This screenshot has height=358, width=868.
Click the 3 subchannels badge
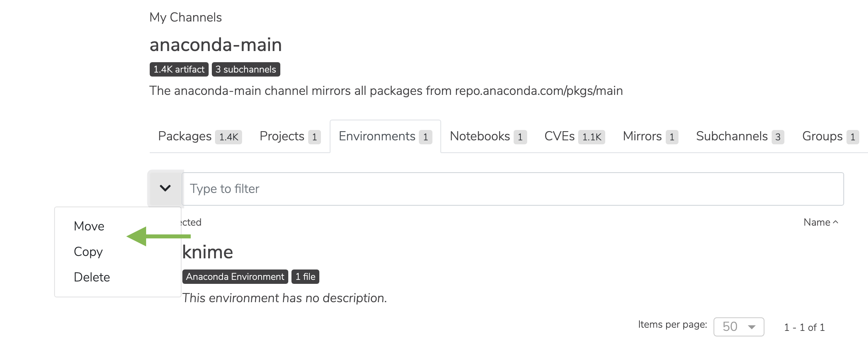(x=246, y=69)
